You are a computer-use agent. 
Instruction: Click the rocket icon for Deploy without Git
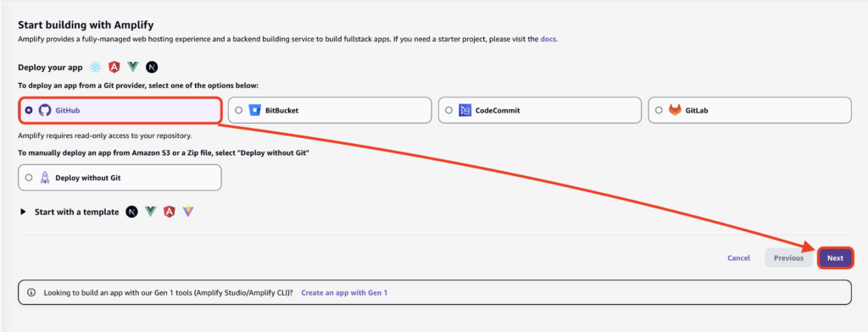coord(45,178)
